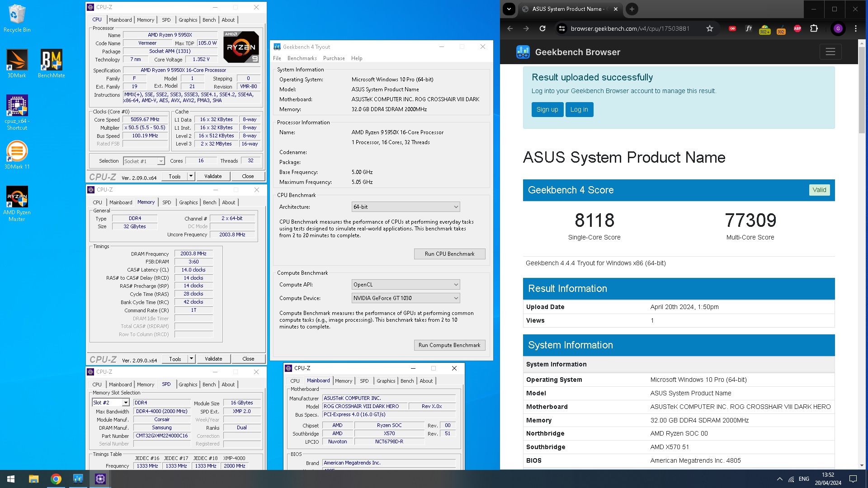The width and height of the screenshot is (868, 488).
Task: Click the browser address bar URL
Action: click(x=630, y=28)
